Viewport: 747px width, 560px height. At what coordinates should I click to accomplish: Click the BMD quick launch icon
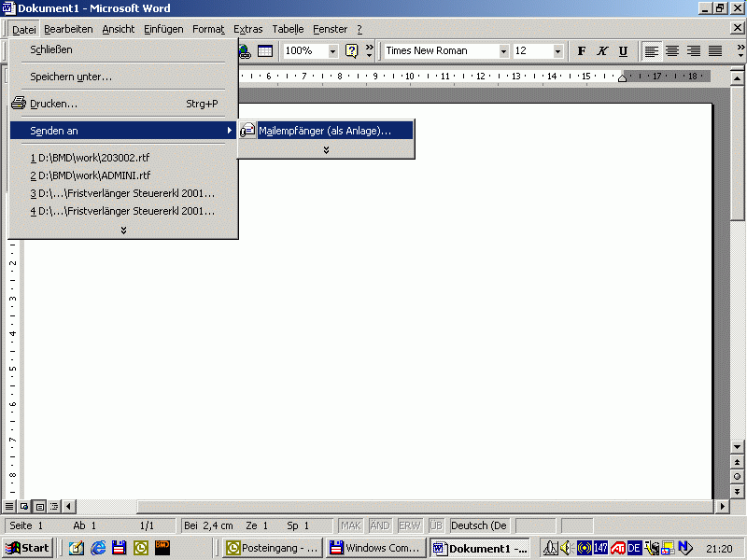[x=162, y=548]
